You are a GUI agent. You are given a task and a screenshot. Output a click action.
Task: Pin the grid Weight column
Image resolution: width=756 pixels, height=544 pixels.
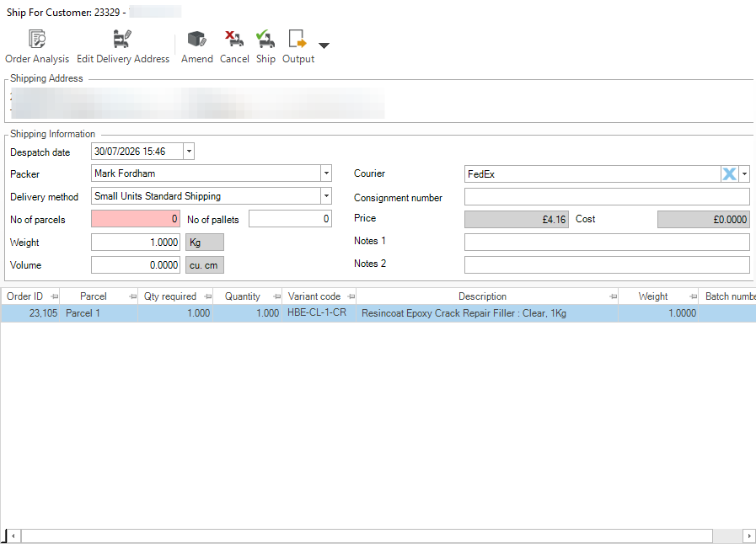coord(693,296)
